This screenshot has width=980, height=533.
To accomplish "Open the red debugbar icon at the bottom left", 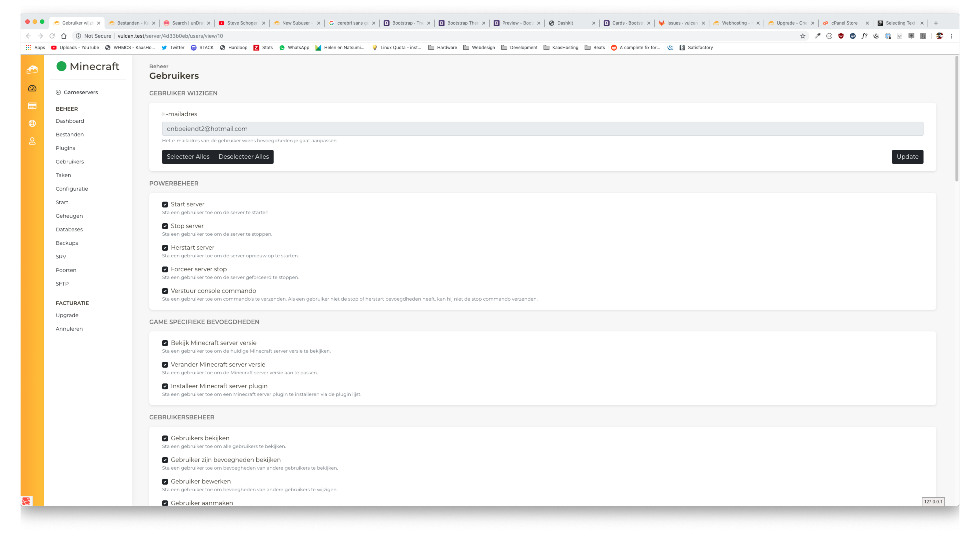I will 26,501.
